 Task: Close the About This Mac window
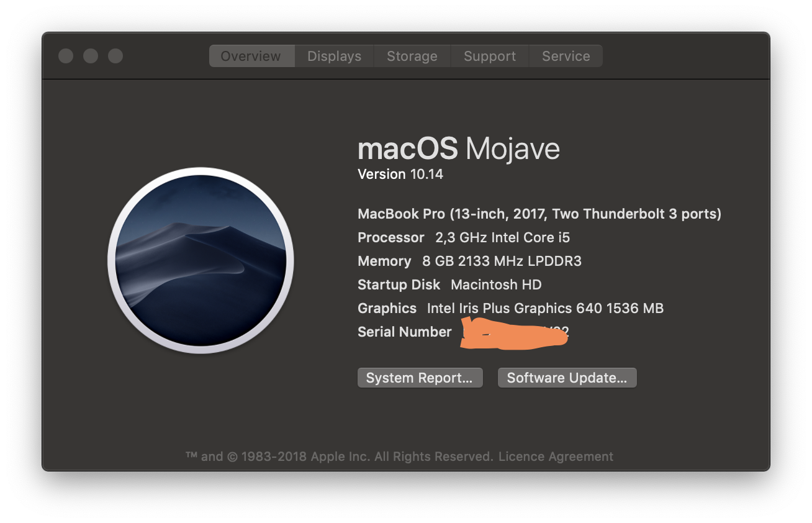[66, 56]
